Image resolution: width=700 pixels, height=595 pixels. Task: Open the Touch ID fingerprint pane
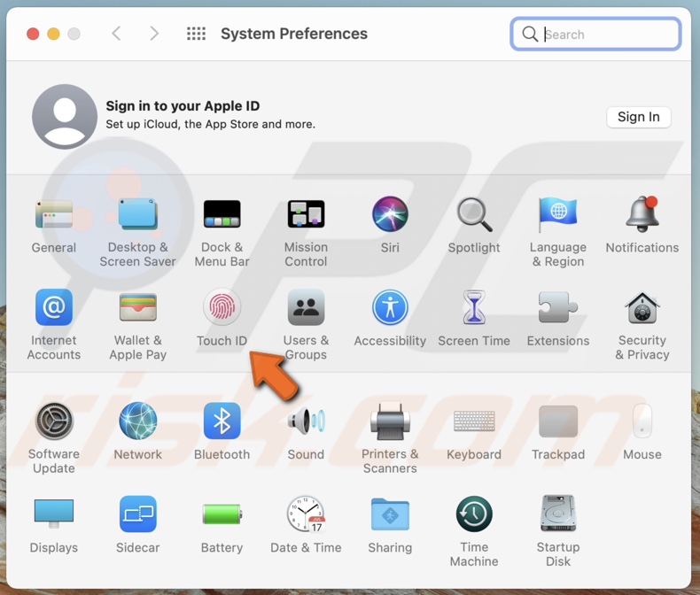tap(222, 307)
